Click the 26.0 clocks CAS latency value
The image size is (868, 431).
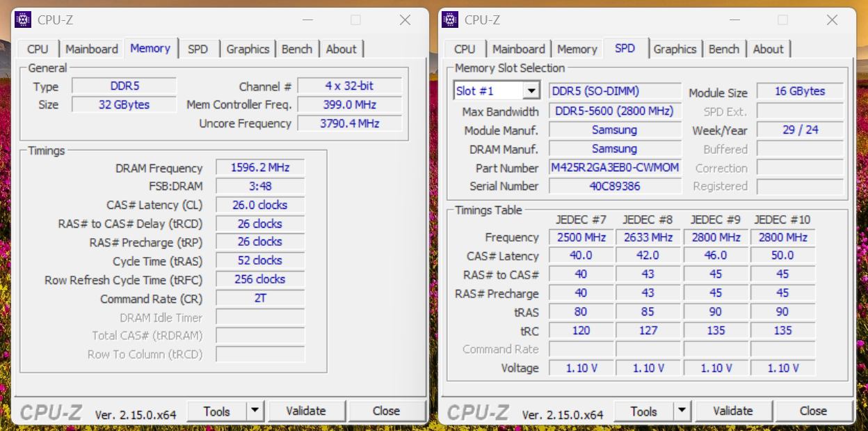[260, 205]
